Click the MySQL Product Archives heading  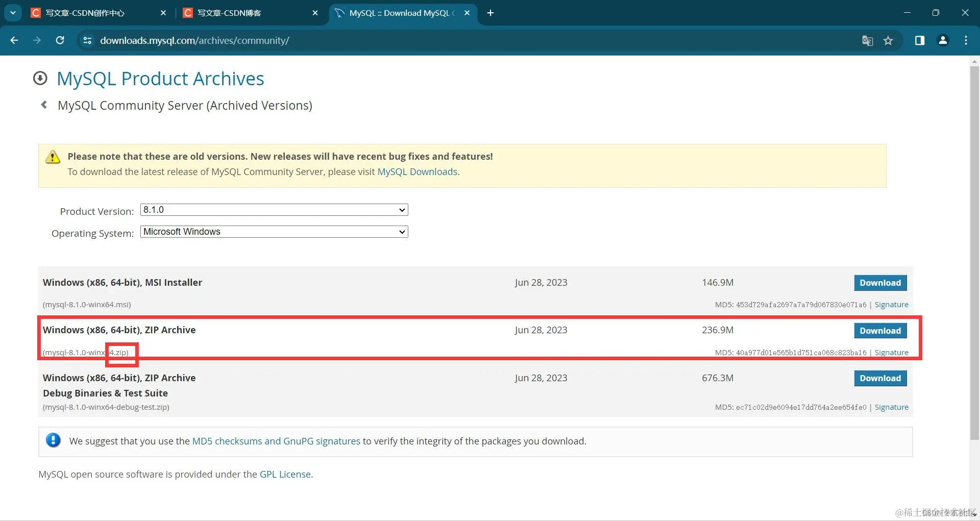[x=160, y=79]
